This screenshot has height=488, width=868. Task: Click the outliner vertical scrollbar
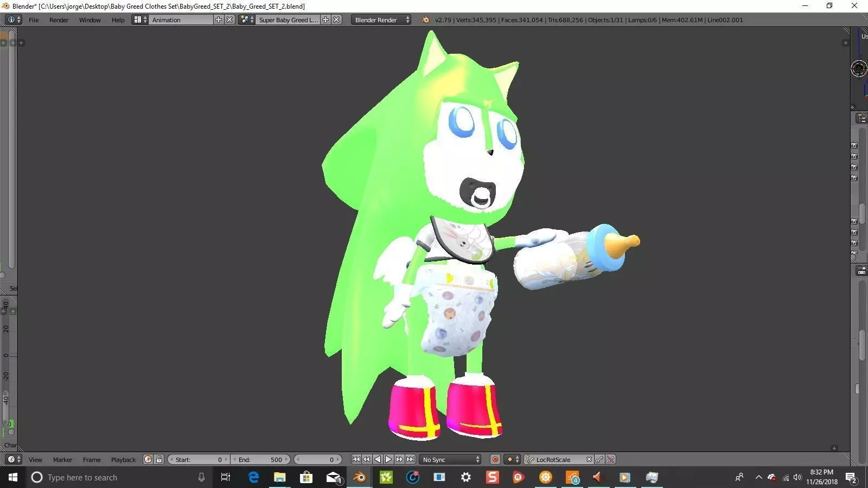861,214
